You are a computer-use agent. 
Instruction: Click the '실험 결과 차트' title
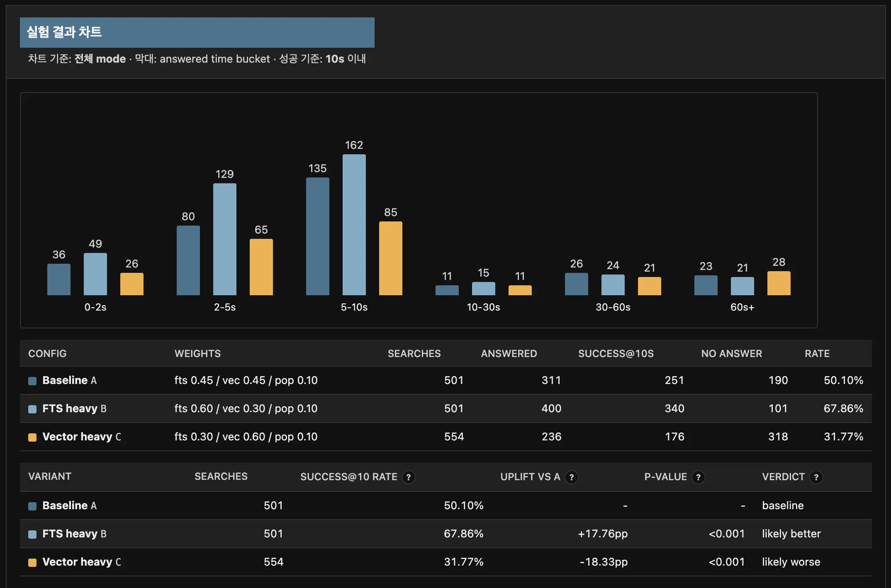[x=64, y=32]
